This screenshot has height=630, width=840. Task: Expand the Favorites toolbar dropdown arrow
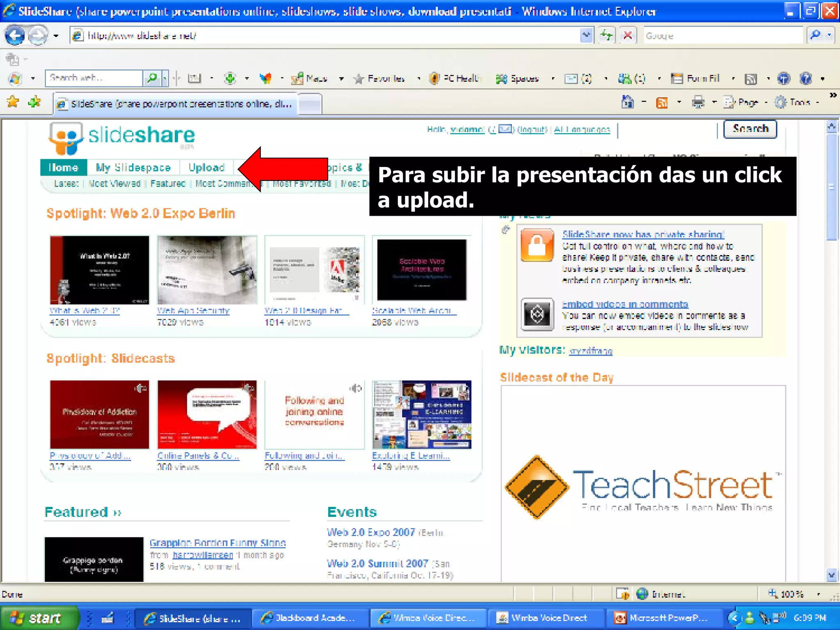point(419,79)
